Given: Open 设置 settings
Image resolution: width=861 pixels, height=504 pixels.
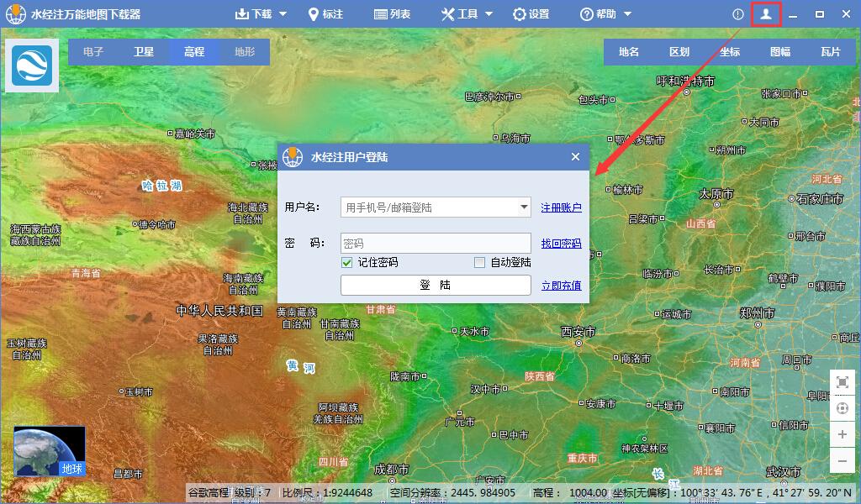Looking at the screenshot, I should [x=531, y=14].
